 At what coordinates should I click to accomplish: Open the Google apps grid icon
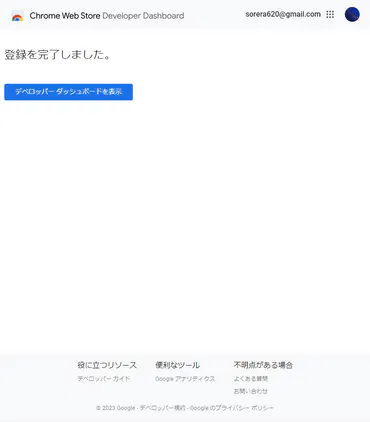(330, 14)
